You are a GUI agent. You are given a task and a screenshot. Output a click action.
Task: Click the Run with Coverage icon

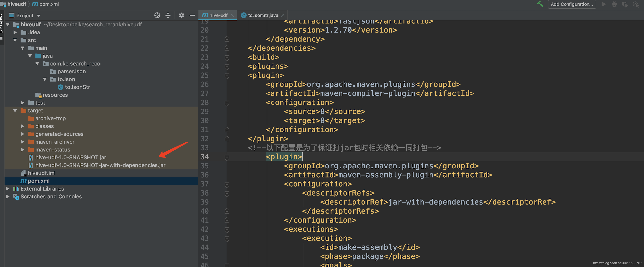click(x=625, y=4)
